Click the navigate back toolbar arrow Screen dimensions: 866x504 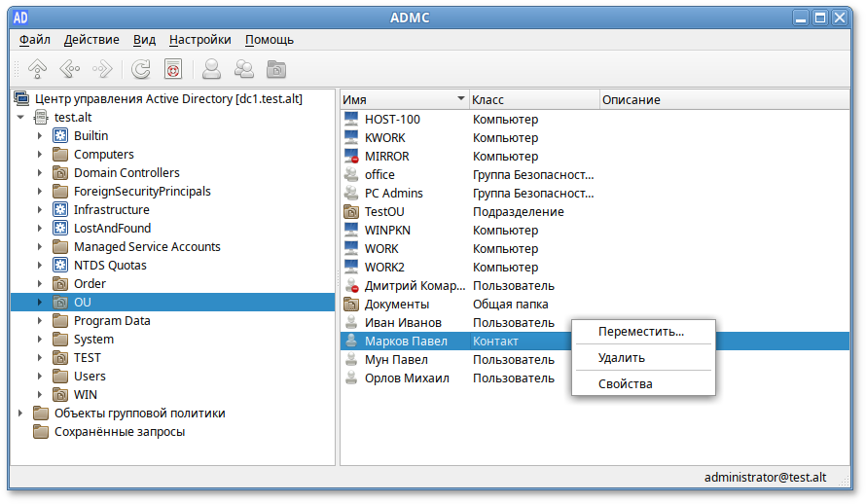(69, 69)
